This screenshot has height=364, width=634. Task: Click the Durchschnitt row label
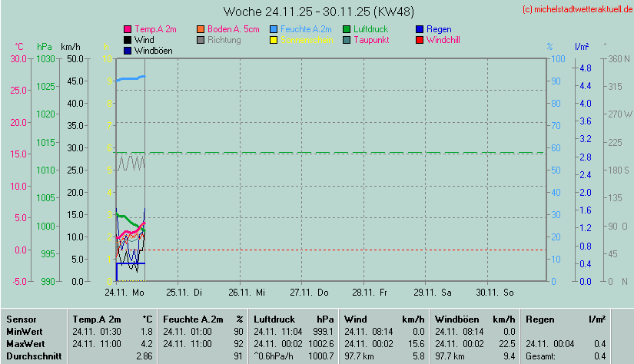pyautogui.click(x=32, y=356)
